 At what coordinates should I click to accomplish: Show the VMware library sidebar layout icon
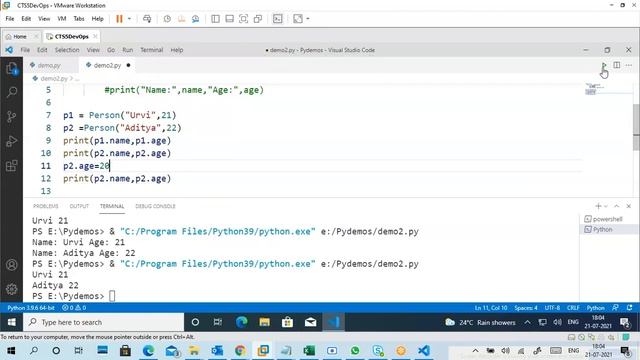tap(215, 19)
